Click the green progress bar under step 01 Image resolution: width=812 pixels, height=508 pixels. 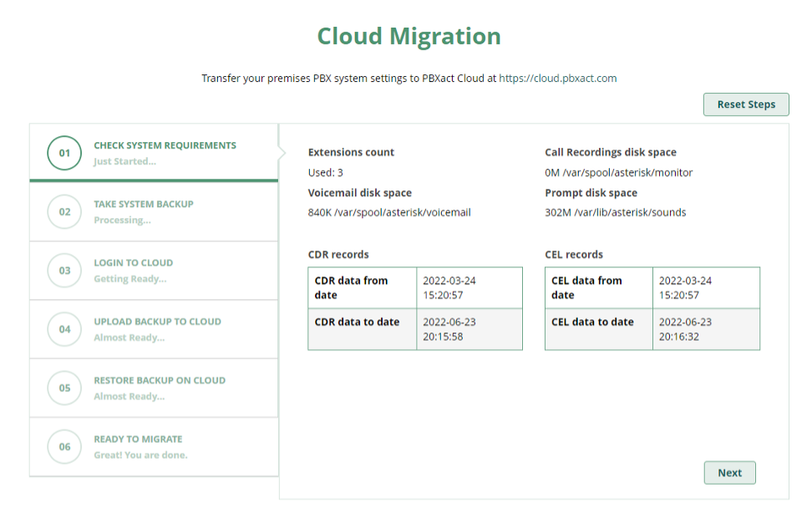pos(154,180)
